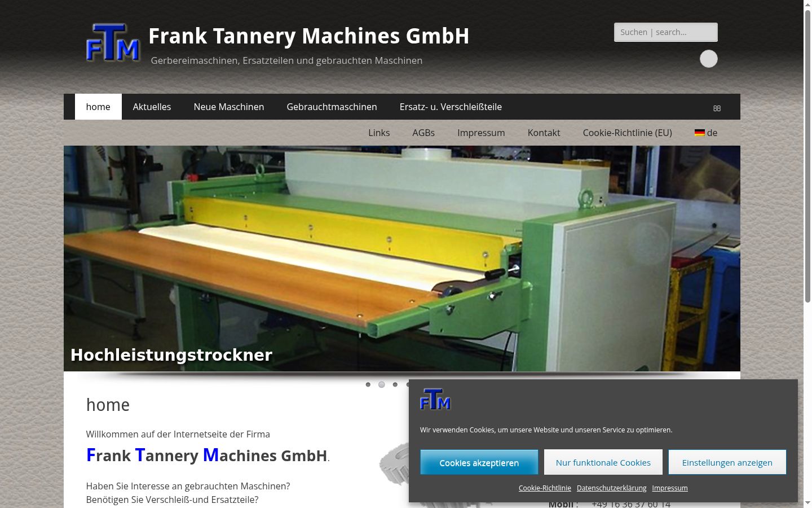Focus the Suchen | search field
Screen dimensions: 812x508
[666, 32]
